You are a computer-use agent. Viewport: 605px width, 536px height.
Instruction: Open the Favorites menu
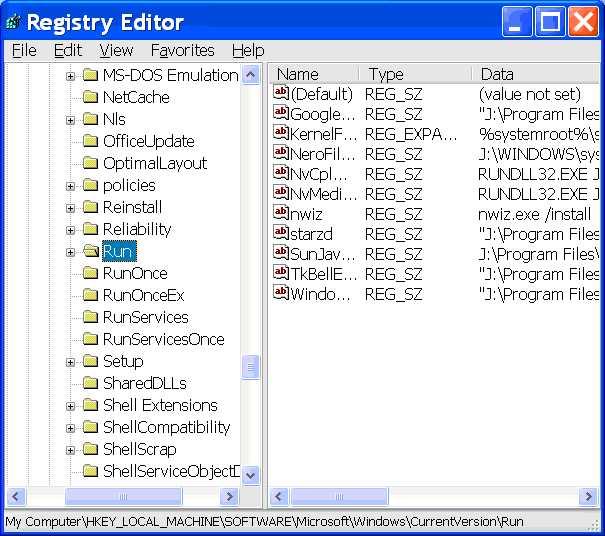182,50
